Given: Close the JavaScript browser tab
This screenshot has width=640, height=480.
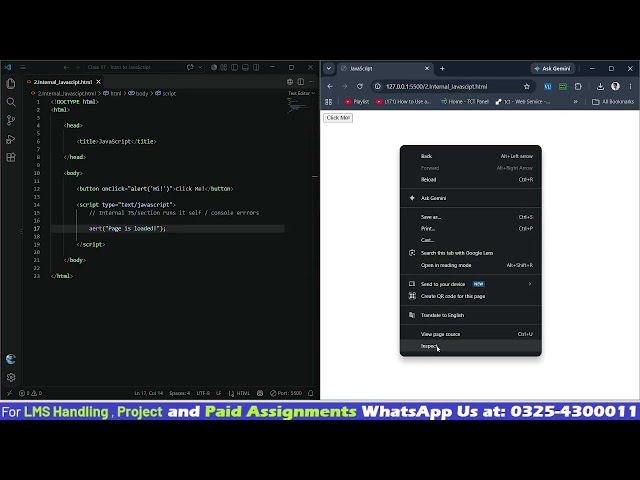Looking at the screenshot, I should [x=427, y=69].
